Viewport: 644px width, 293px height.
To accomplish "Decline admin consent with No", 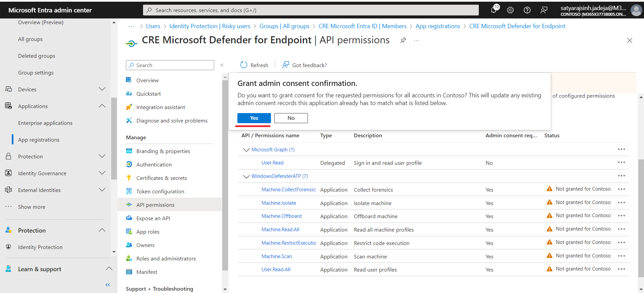I will point(291,118).
